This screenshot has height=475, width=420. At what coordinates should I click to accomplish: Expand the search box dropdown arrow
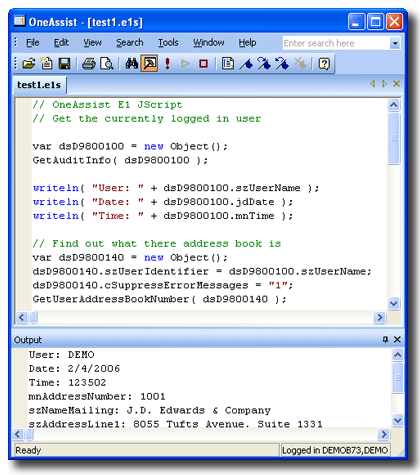click(x=395, y=43)
